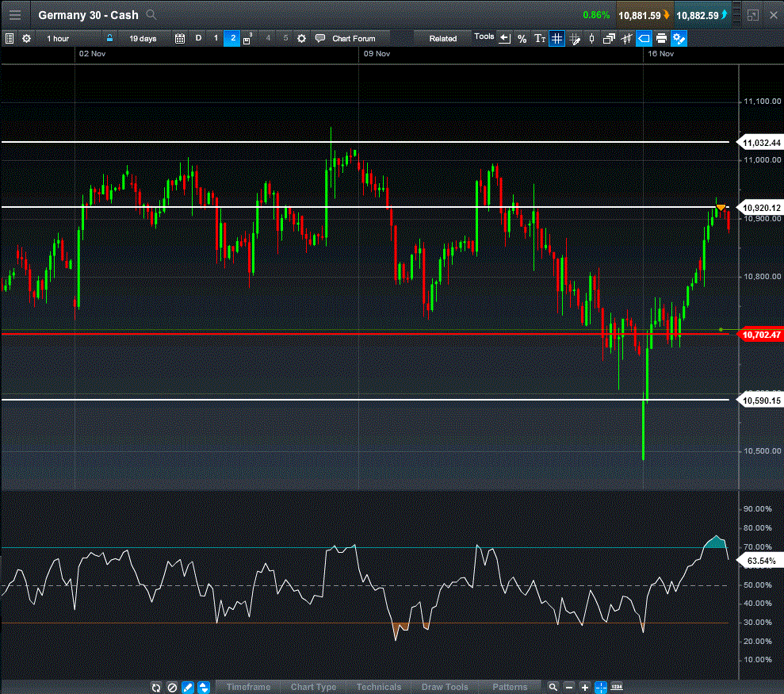Click the 09 Nov date label
This screenshot has height=694, width=784.
point(377,54)
